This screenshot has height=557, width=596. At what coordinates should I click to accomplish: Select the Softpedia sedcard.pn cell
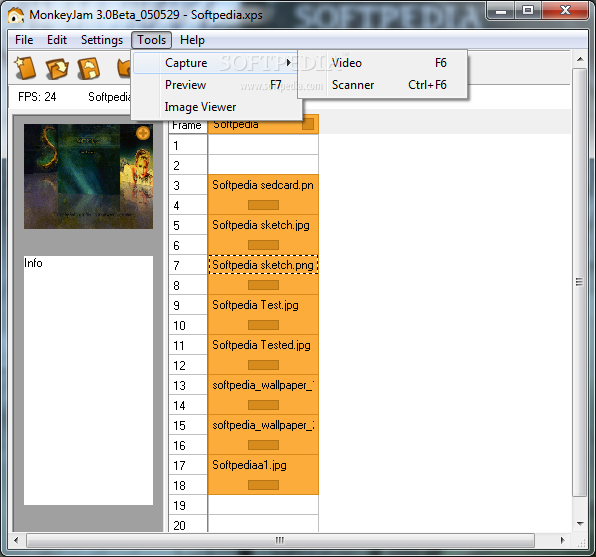click(263, 185)
